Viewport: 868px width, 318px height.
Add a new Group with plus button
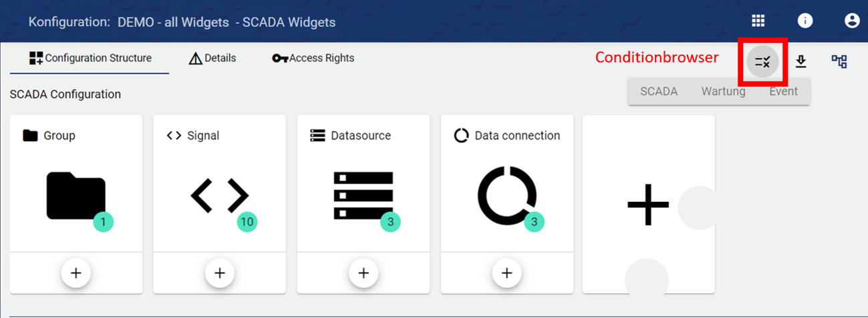pyautogui.click(x=76, y=273)
